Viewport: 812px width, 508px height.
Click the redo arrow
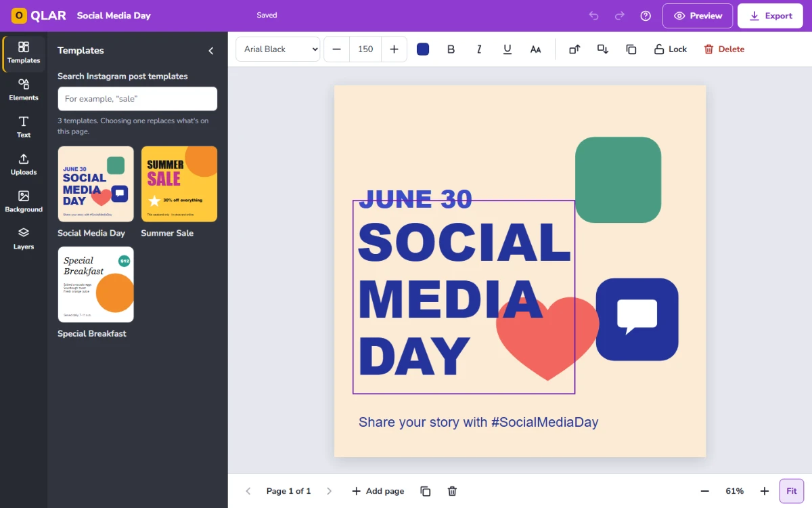pos(620,16)
